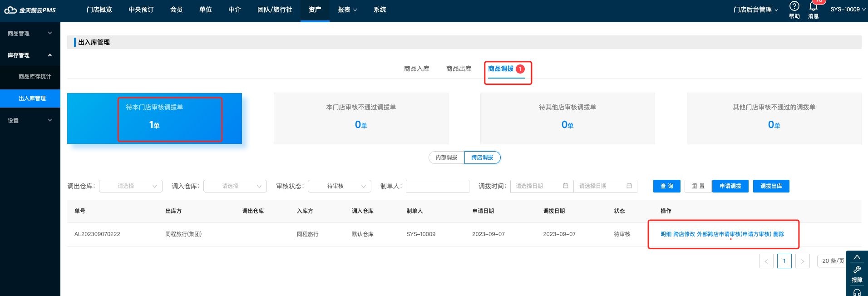Image resolution: width=868 pixels, height=296 pixels.
Task: Click the 重置 button
Action: coord(698,186)
